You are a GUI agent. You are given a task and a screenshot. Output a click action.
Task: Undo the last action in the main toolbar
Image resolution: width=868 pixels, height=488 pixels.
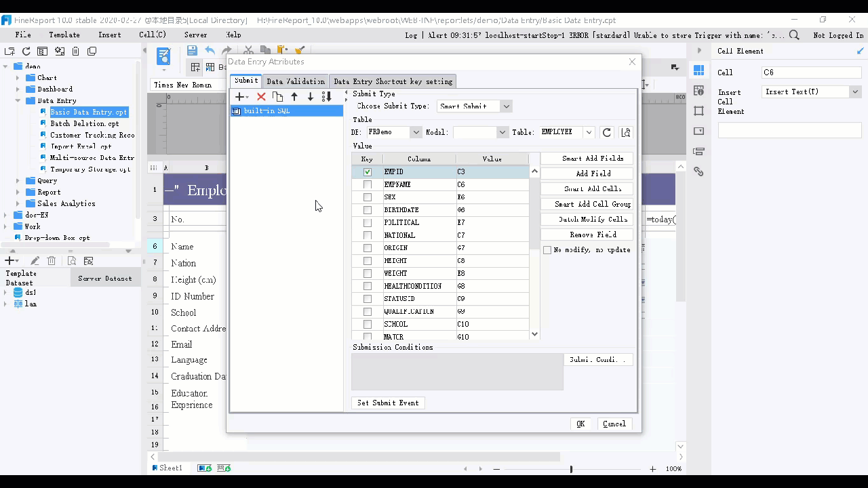pyautogui.click(x=210, y=51)
